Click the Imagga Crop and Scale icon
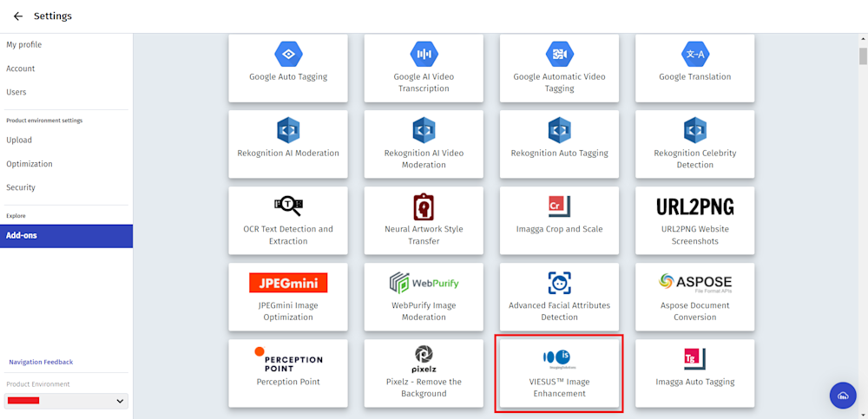The image size is (868, 419). click(x=559, y=206)
